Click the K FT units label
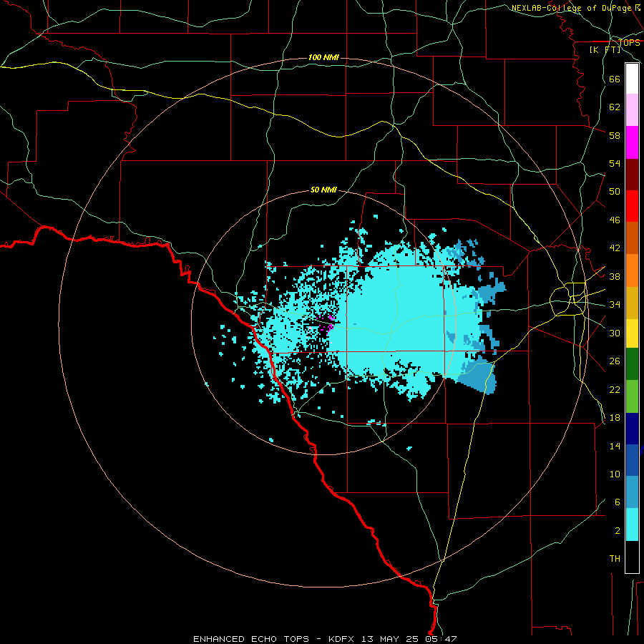 tap(605, 49)
